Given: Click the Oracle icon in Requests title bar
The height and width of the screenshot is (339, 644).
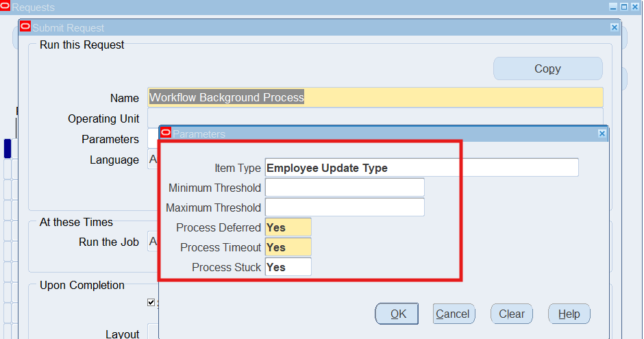Looking at the screenshot, I should coord(5,7).
